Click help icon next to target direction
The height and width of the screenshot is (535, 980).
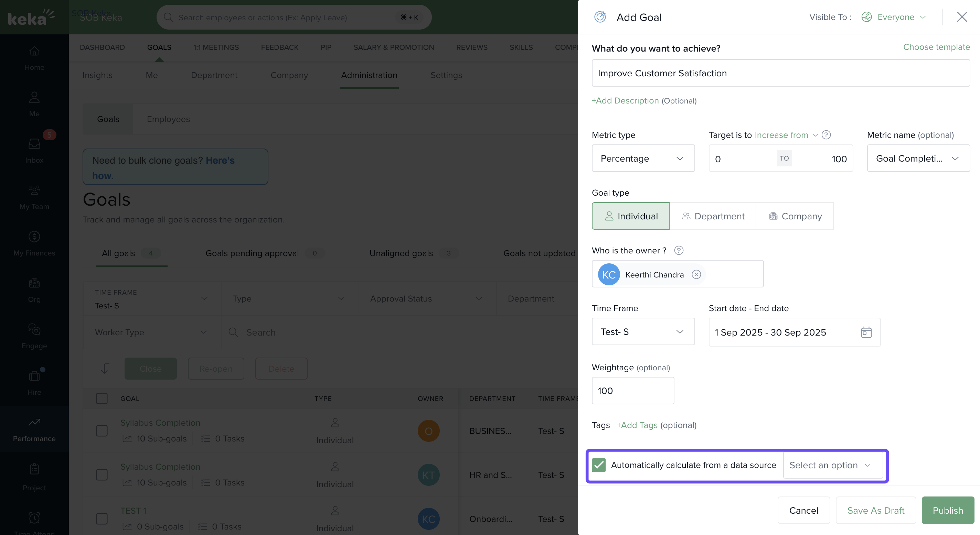[x=826, y=135]
